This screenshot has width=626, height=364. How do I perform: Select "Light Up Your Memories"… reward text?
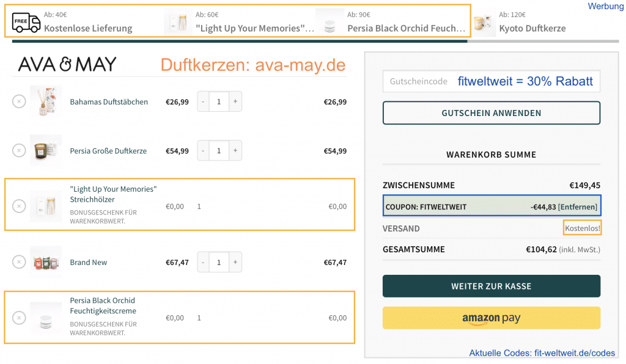255,28
